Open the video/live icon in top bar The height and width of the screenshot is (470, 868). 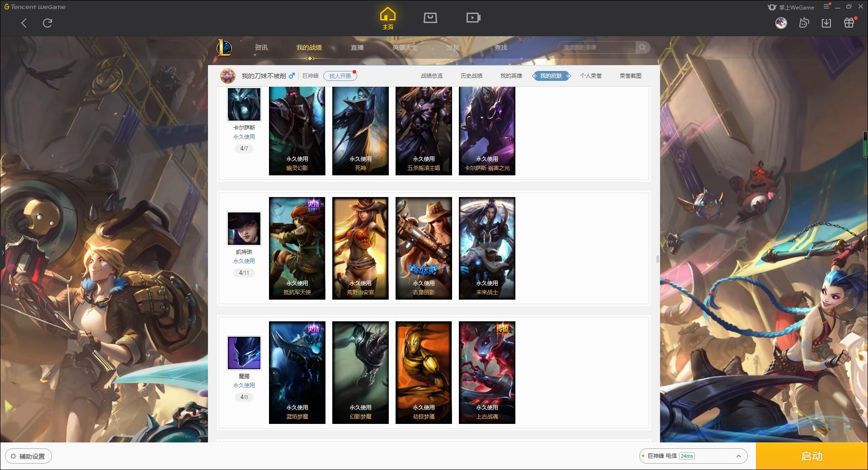pos(473,18)
